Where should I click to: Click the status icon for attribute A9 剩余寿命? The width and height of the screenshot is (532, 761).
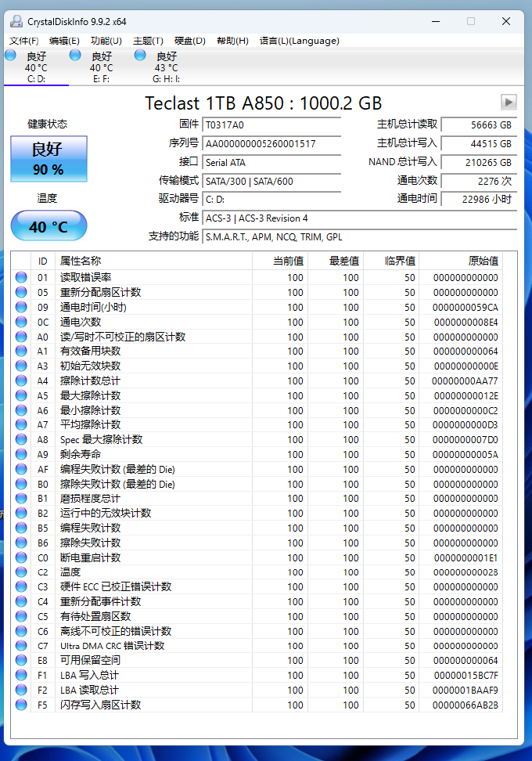tap(21, 454)
